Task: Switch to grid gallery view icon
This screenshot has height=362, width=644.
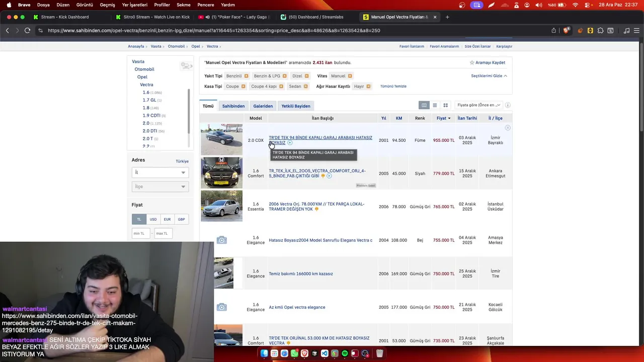Action: click(x=445, y=105)
